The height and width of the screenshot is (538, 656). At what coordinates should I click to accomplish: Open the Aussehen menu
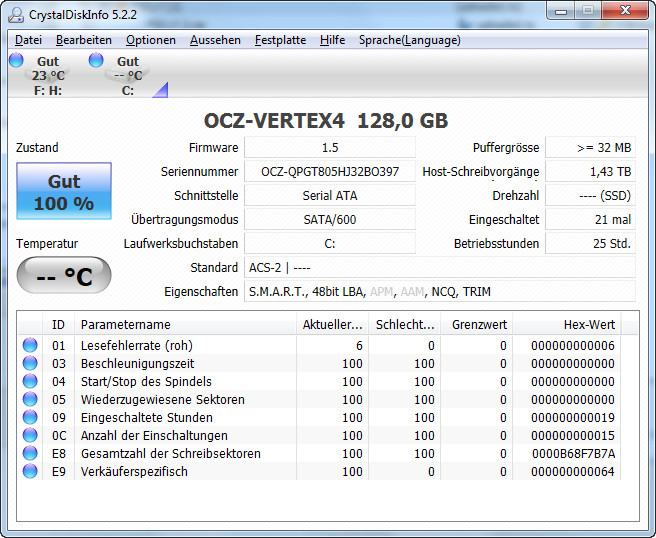coord(215,40)
